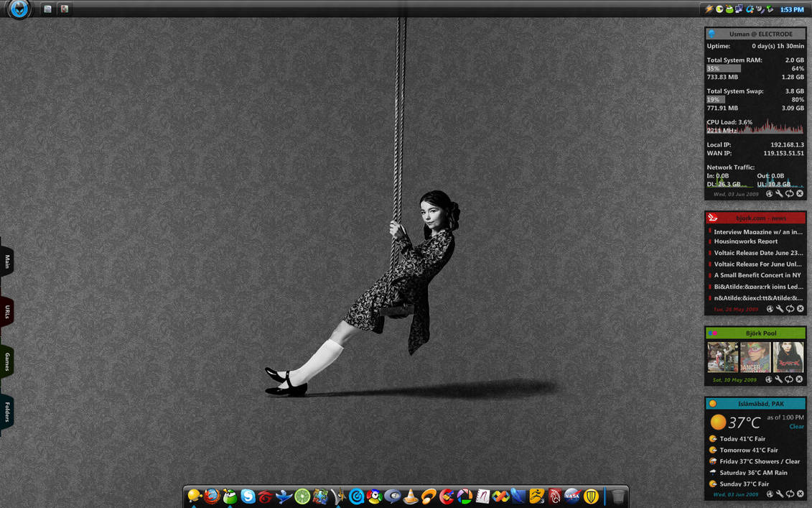Click the refresh icon on the bjork.com news widget
The width and height of the screenshot is (812, 508).
click(x=790, y=308)
